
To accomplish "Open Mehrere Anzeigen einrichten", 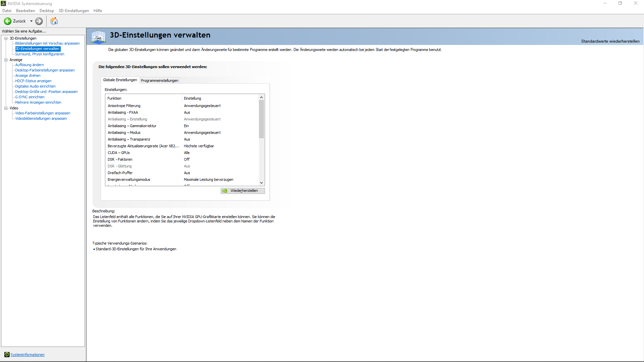I will click(x=38, y=102).
